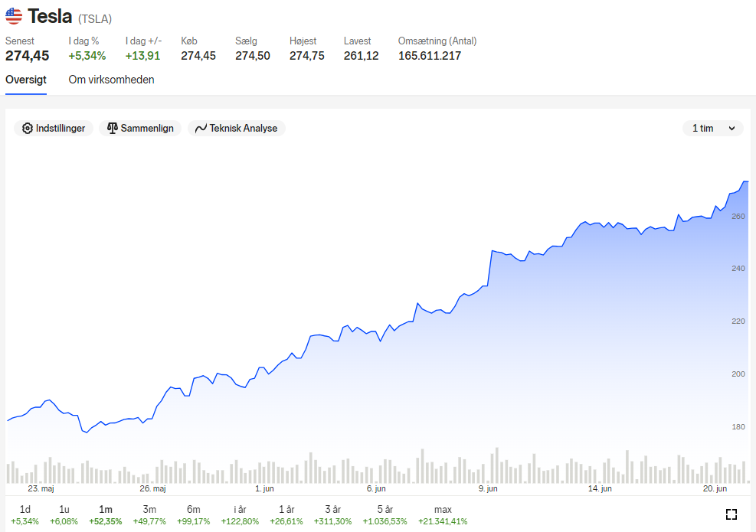
Task: Click the I dag +/- value +13,91
Action: 142,56
